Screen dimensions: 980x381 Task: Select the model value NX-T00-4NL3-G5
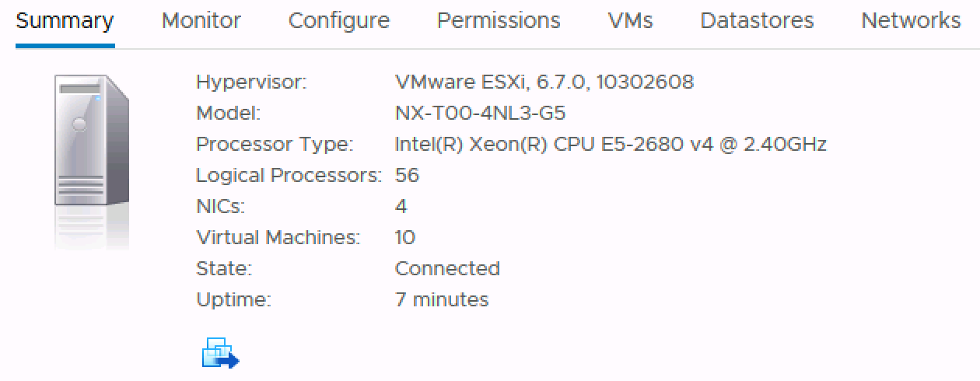pyautogui.click(x=480, y=113)
